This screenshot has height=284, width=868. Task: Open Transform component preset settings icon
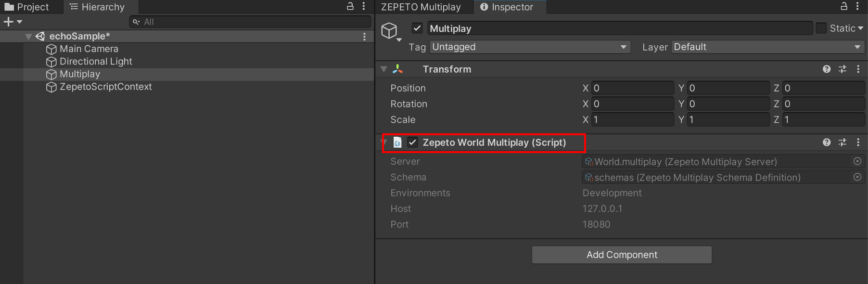[x=842, y=69]
